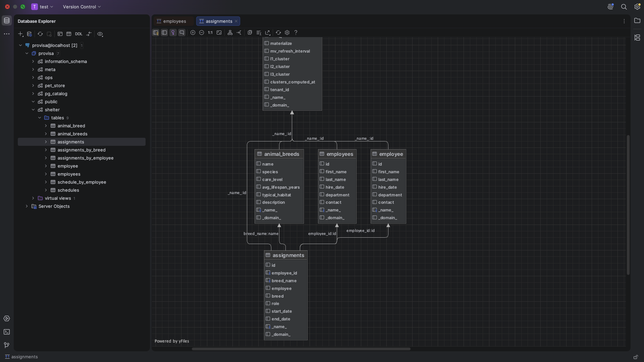
Task: Open the Services tool window
Action: pos(7,318)
